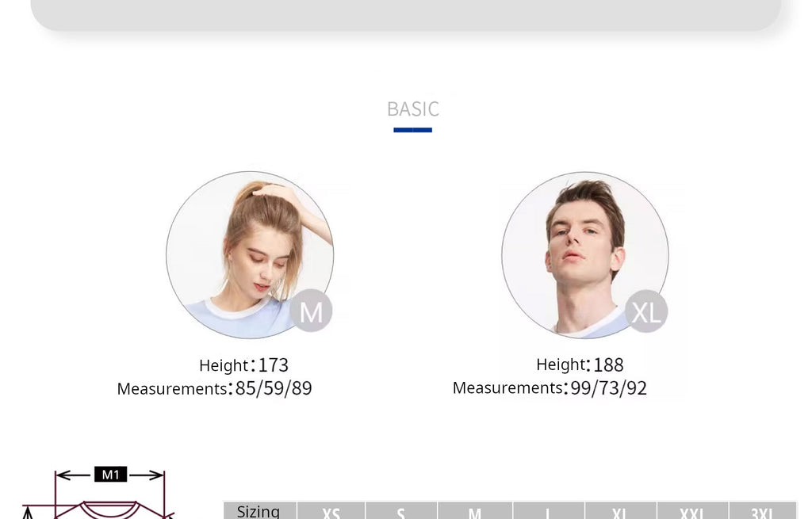The image size is (812, 519).
Task: Click the M size badge
Action: [x=311, y=311]
